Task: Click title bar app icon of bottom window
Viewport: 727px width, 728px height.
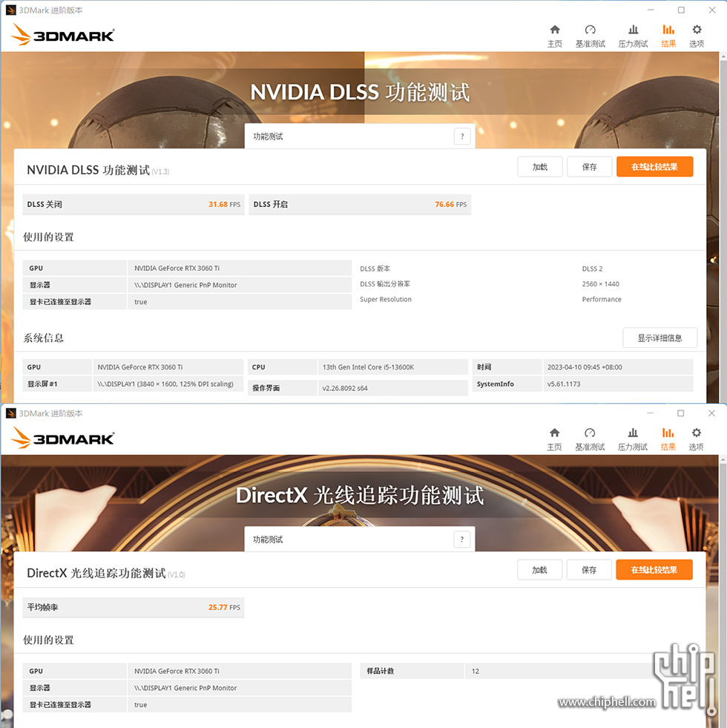Action: [10, 413]
